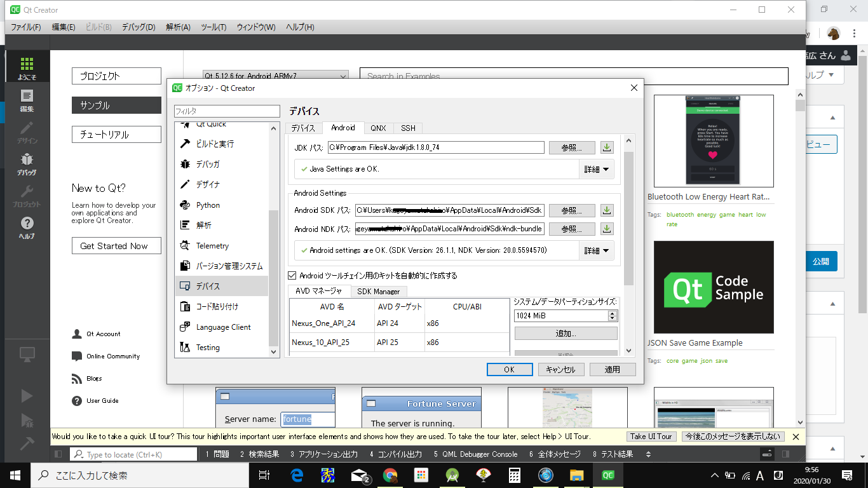Viewport: 868px width, 488px height.
Task: Toggle auto-create kits for Android toolchain checkbox
Action: click(x=292, y=276)
